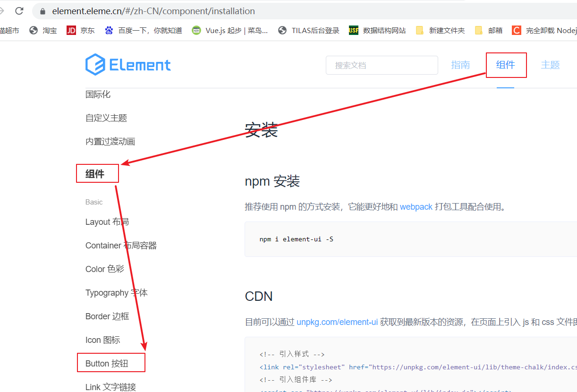Click the 搜索文档 search field

tap(382, 65)
